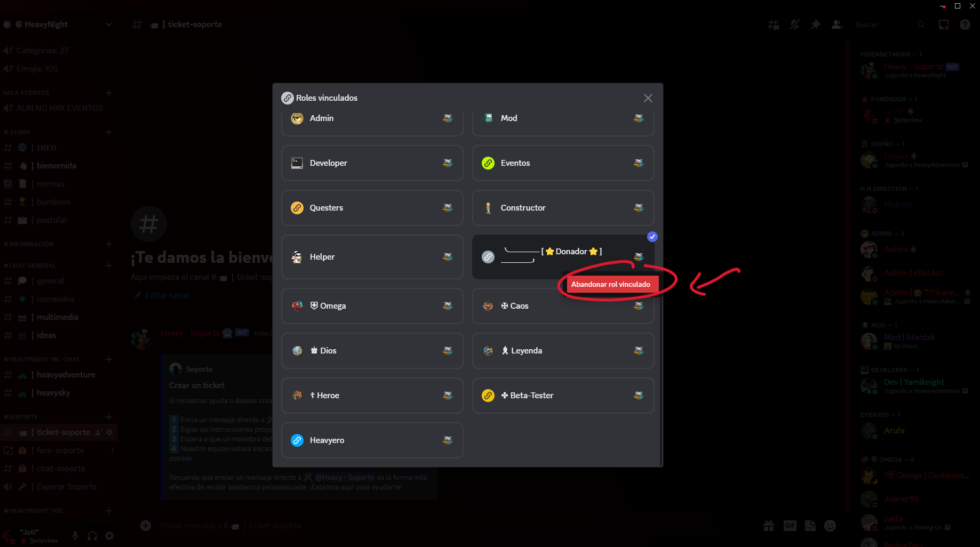Click the Developer role terminal icon
The width and height of the screenshot is (980, 547).
pos(297,163)
